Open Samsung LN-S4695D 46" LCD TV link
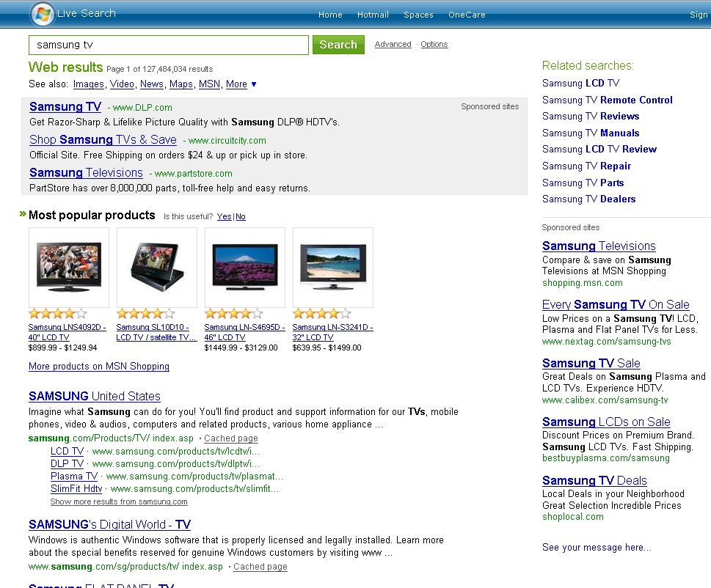711x588 pixels. pos(244,332)
